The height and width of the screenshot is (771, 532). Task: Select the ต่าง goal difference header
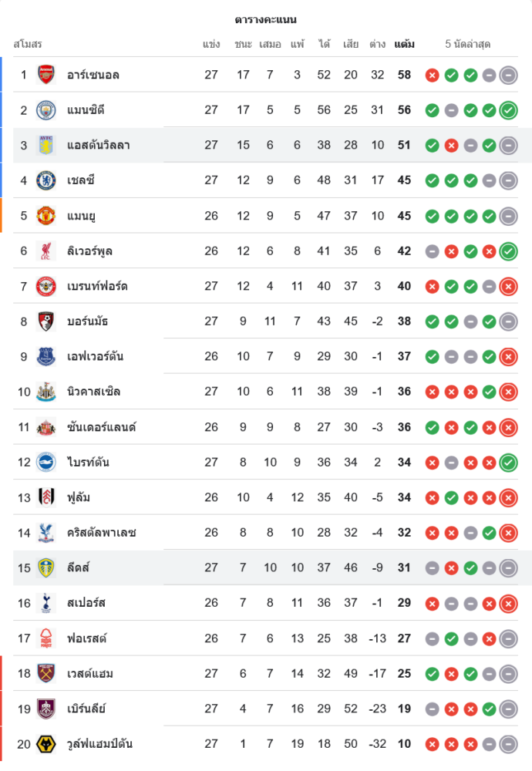[x=377, y=44]
